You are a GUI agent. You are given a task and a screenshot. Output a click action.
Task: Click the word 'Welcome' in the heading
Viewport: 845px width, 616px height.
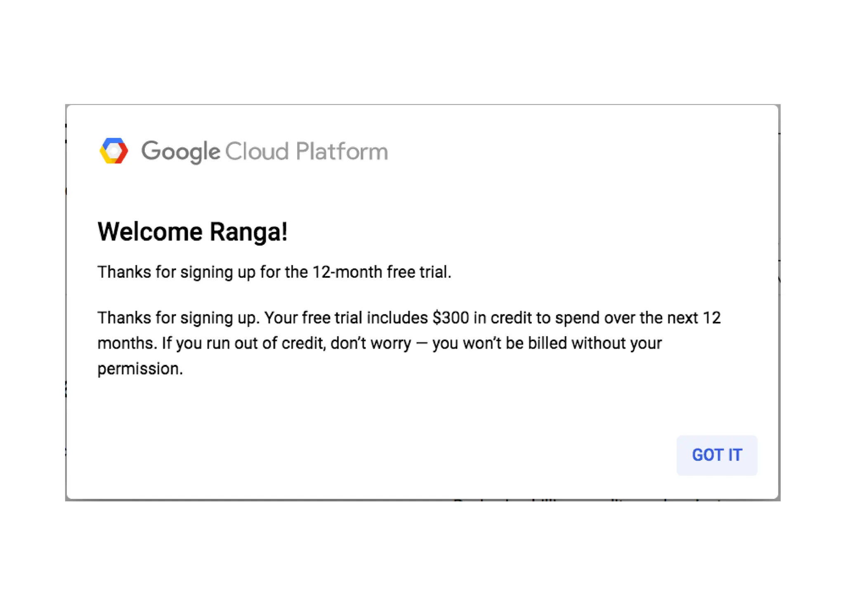pyautogui.click(x=150, y=231)
